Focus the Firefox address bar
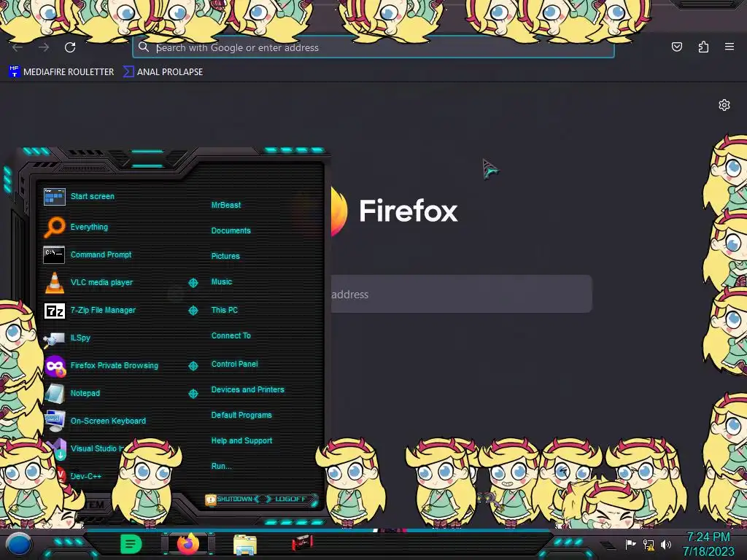Image resolution: width=747 pixels, height=560 pixels. coord(373,47)
